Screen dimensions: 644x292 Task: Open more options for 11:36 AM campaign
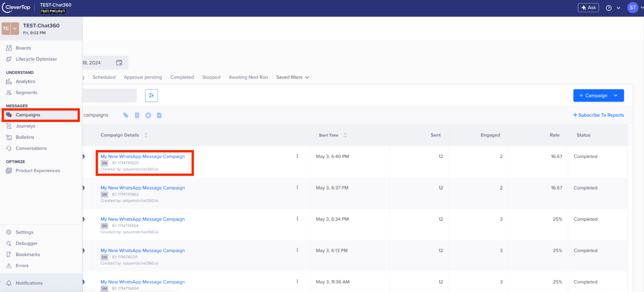click(x=297, y=281)
